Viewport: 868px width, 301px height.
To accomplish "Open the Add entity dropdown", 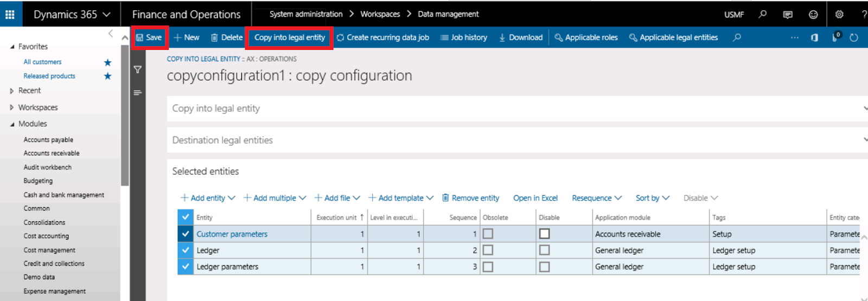I will pos(208,198).
